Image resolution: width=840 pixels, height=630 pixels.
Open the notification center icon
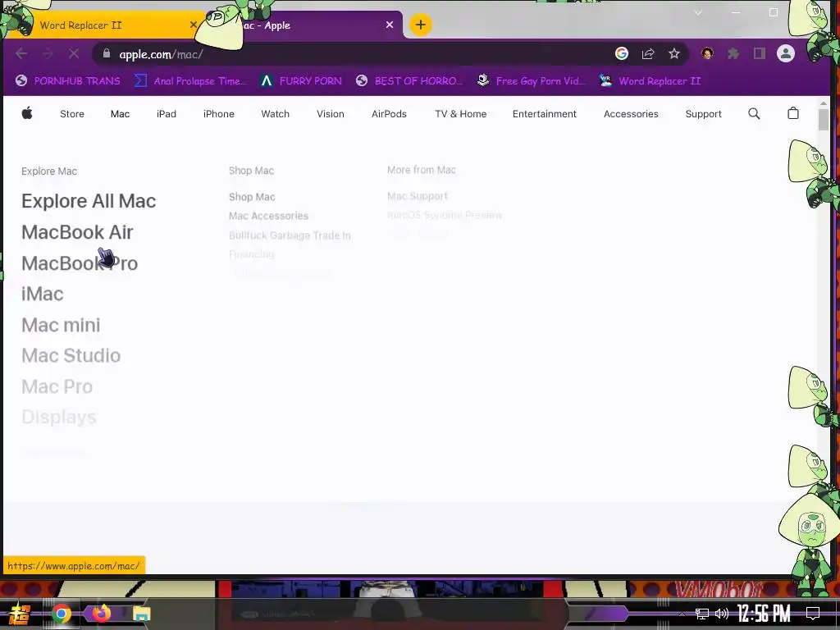coord(813,614)
